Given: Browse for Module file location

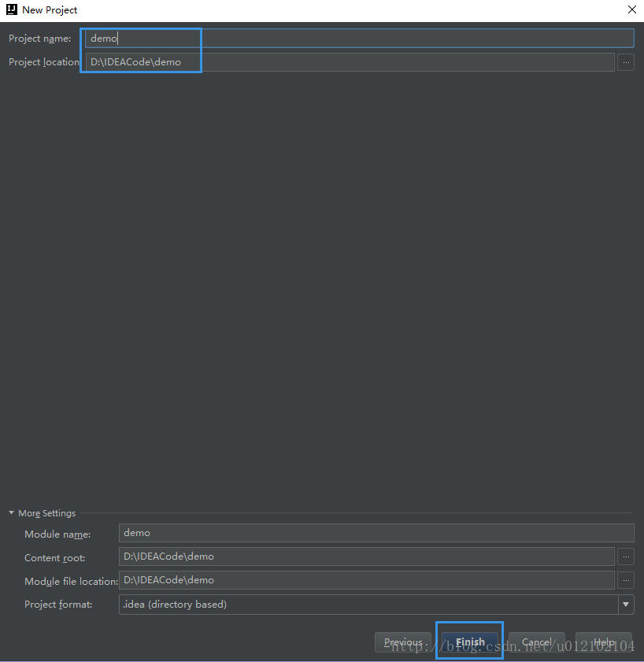Looking at the screenshot, I should tap(626, 580).
